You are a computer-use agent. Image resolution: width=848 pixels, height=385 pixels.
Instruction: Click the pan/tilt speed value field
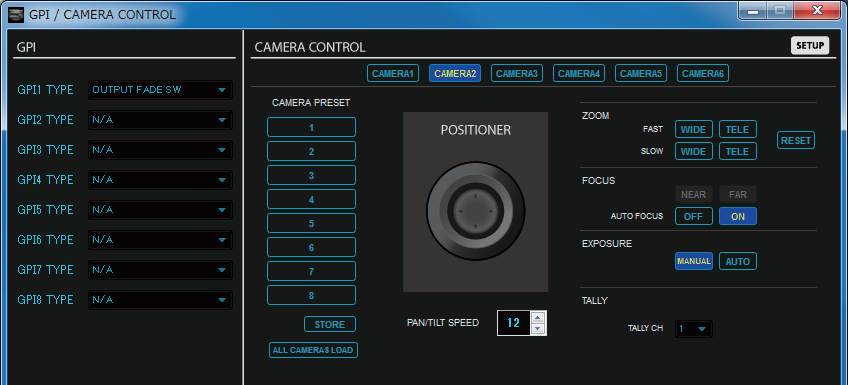click(514, 323)
